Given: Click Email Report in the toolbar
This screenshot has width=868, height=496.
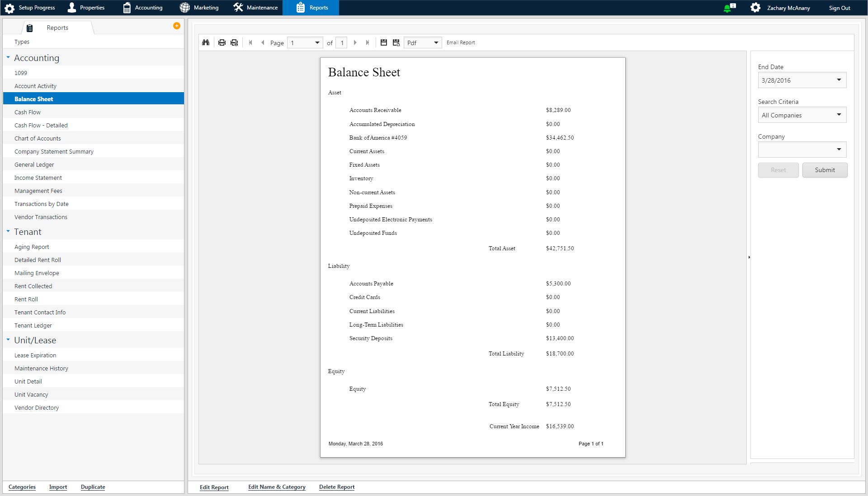Looking at the screenshot, I should point(461,42).
